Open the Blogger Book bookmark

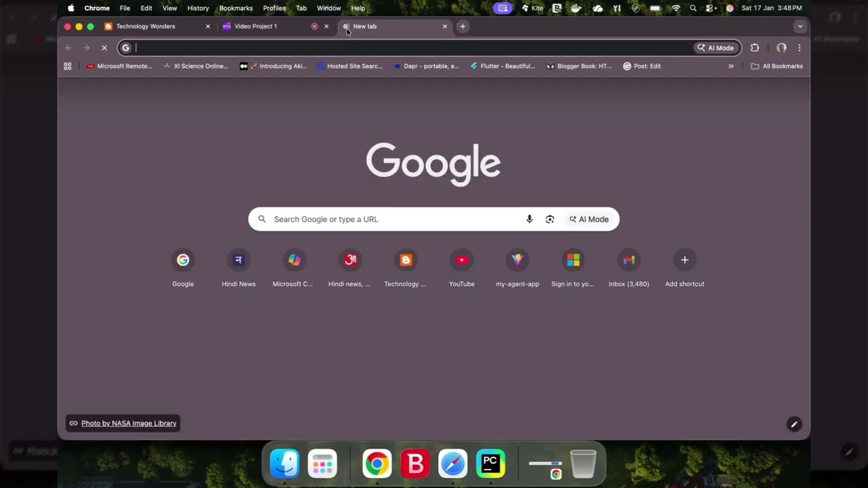tap(579, 66)
